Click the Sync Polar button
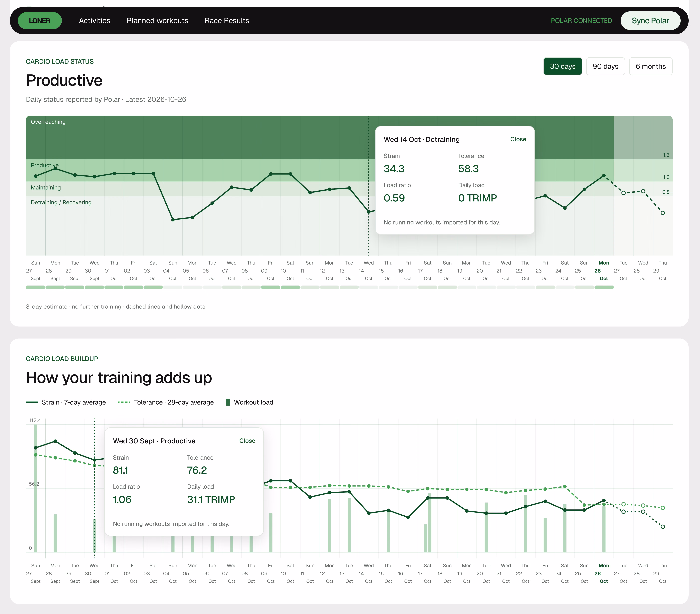Viewport: 700px width, 614px height. (x=650, y=21)
